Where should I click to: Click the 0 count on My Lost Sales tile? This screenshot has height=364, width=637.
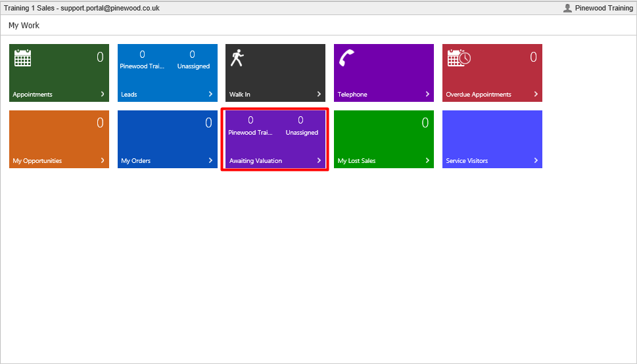425,123
